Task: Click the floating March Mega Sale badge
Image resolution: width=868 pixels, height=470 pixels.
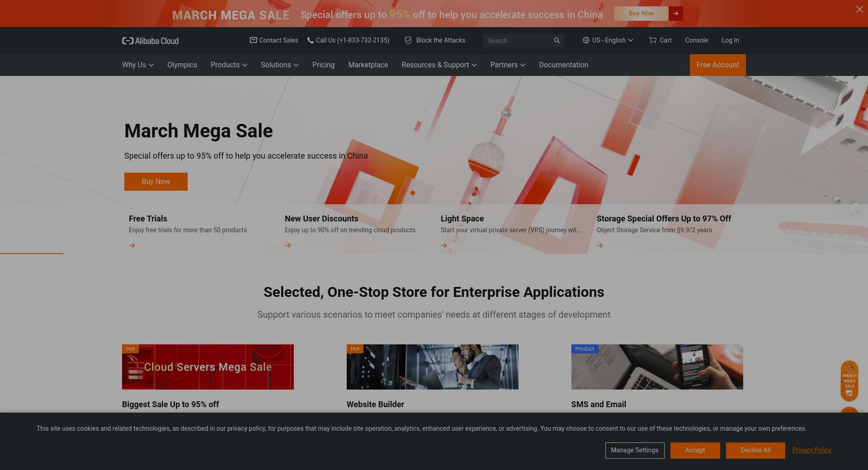Action: point(849,381)
